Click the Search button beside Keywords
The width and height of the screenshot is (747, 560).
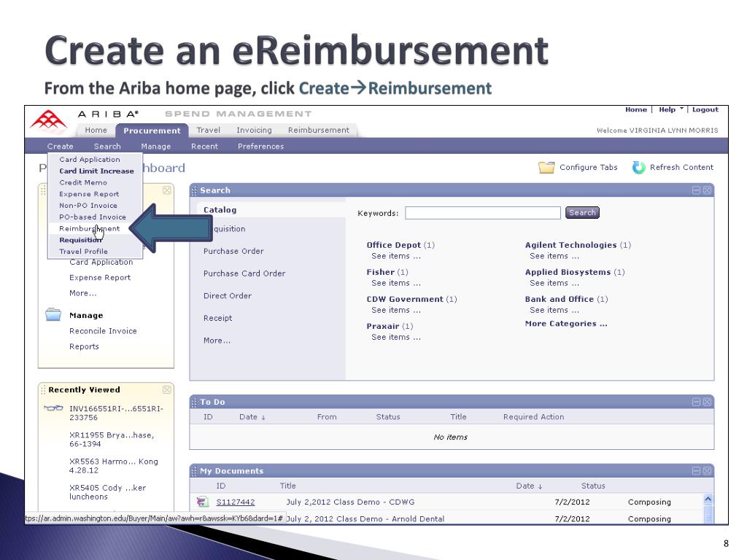point(582,212)
